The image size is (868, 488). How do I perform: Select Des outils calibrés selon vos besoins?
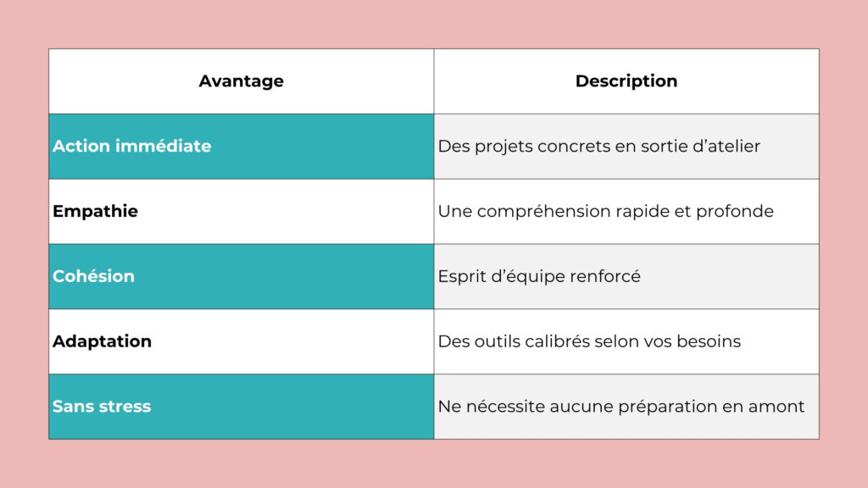(x=589, y=341)
